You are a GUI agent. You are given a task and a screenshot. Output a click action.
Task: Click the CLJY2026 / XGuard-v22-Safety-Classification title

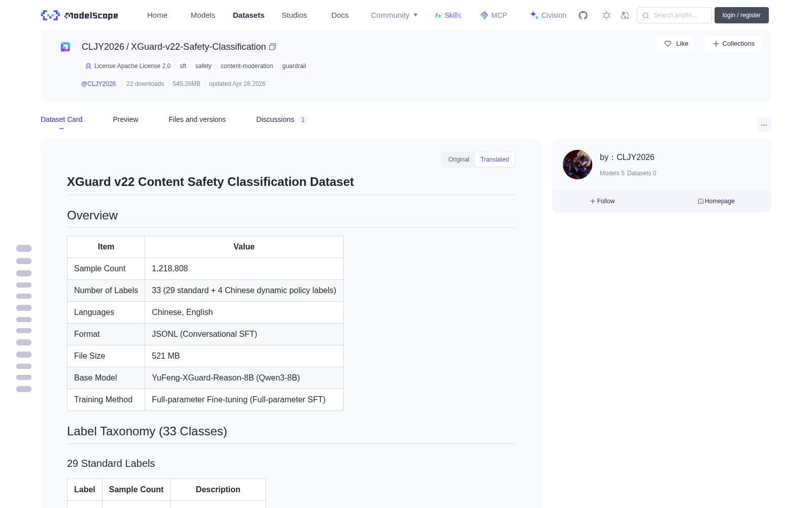click(174, 47)
